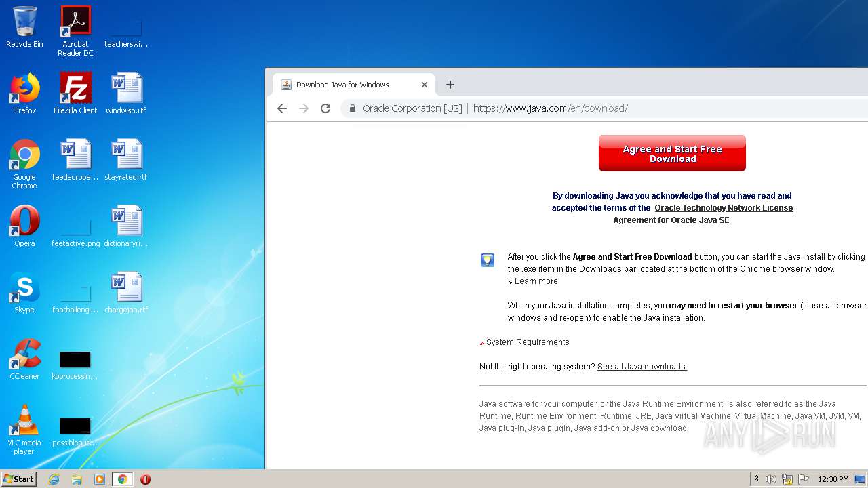The width and height of the screenshot is (868, 488).
Task: Open the Action Center flag icon
Action: point(804,479)
